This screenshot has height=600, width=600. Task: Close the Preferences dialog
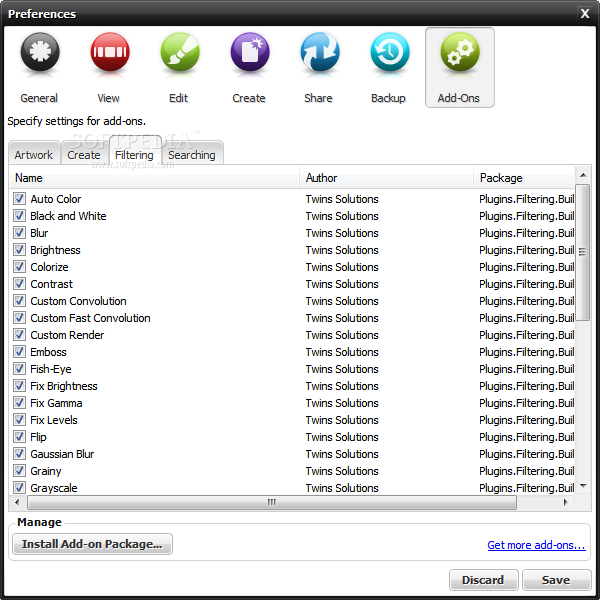(585, 13)
